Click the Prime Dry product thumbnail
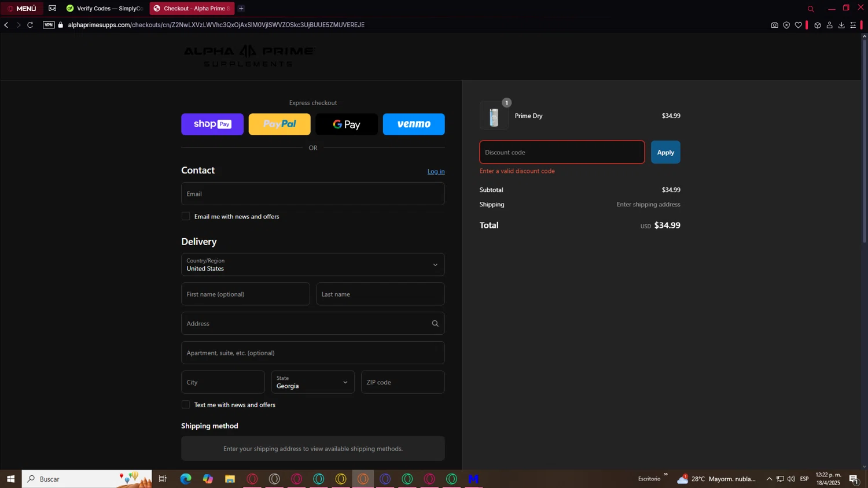 pyautogui.click(x=494, y=116)
